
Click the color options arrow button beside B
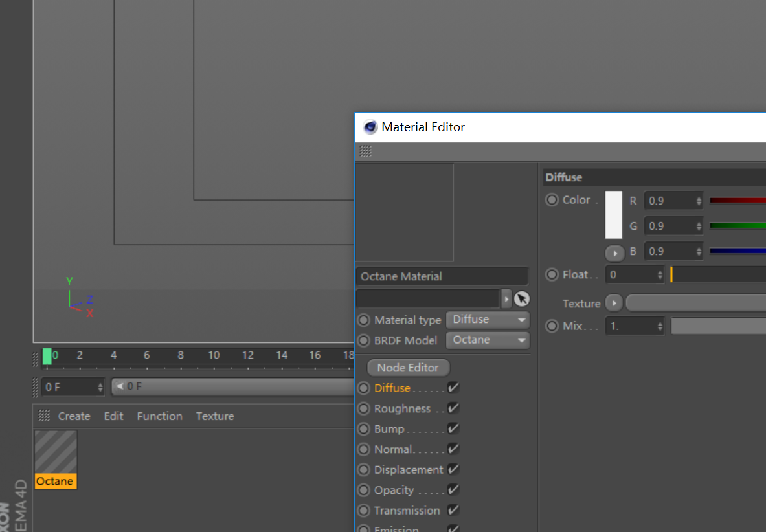(x=614, y=253)
